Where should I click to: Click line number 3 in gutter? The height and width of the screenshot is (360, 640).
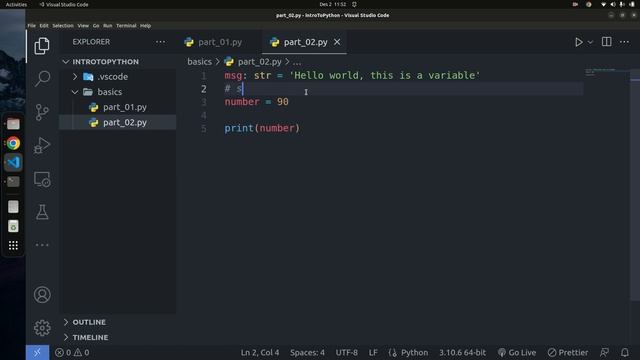point(204,102)
